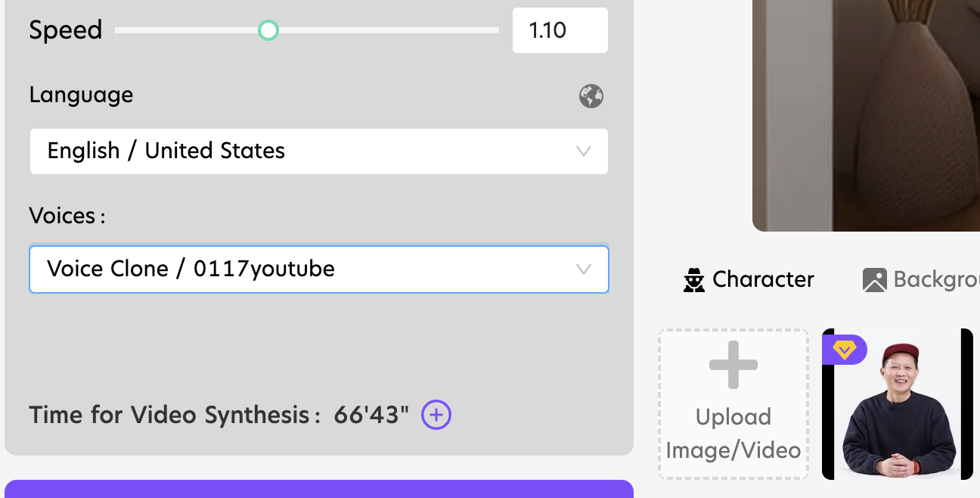Click the premium diamond badge on the avatar
980x498 pixels.
click(844, 350)
